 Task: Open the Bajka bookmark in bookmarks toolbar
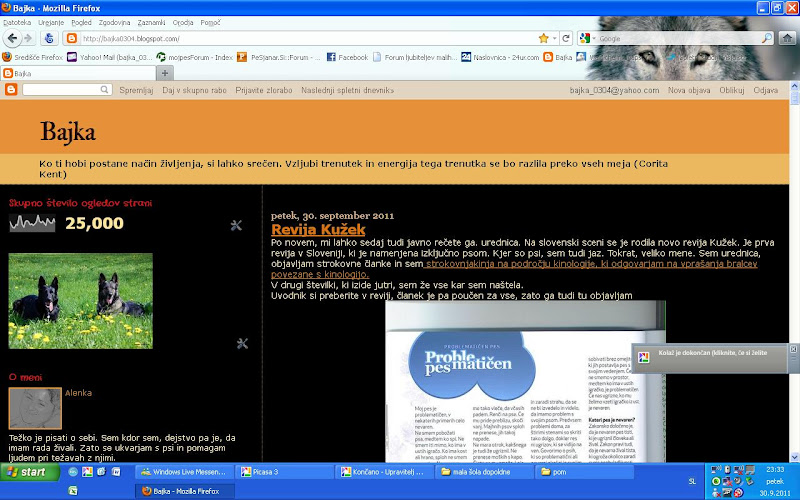(558, 57)
